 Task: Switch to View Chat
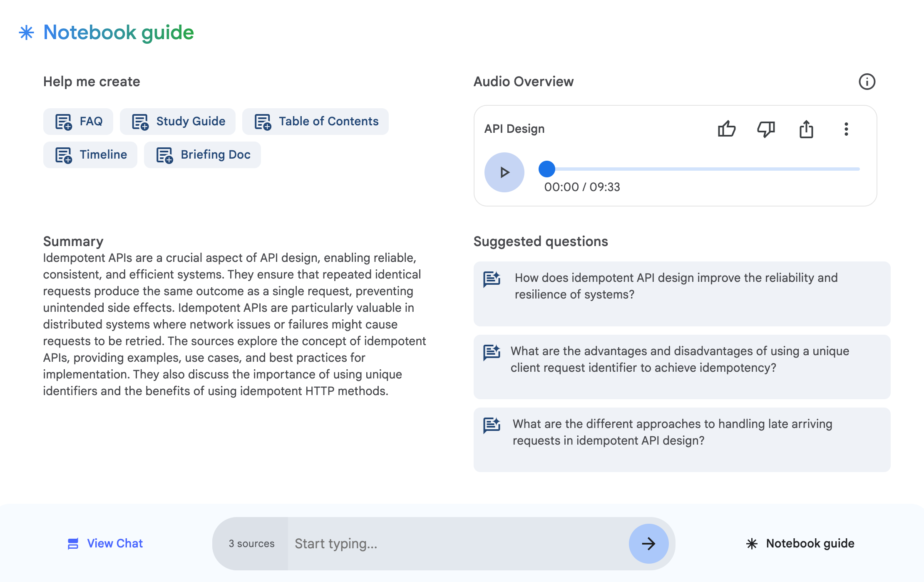105,543
